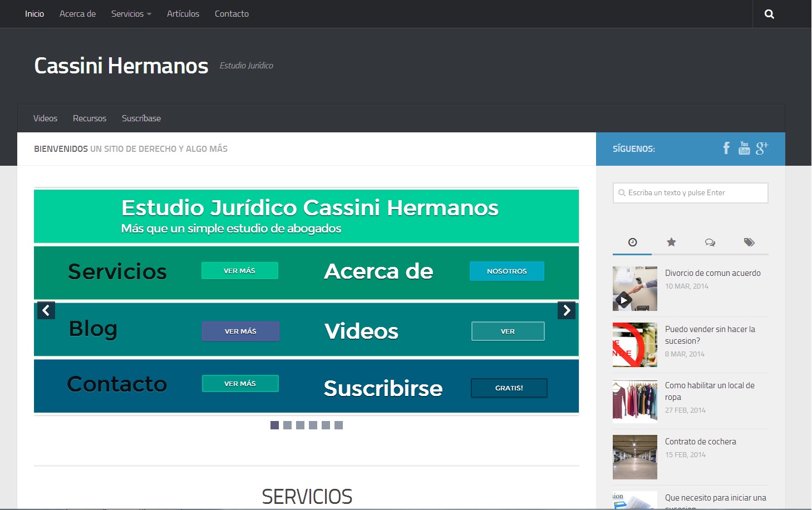Open Suscríbase in secondary menu
The image size is (812, 510).
point(141,118)
